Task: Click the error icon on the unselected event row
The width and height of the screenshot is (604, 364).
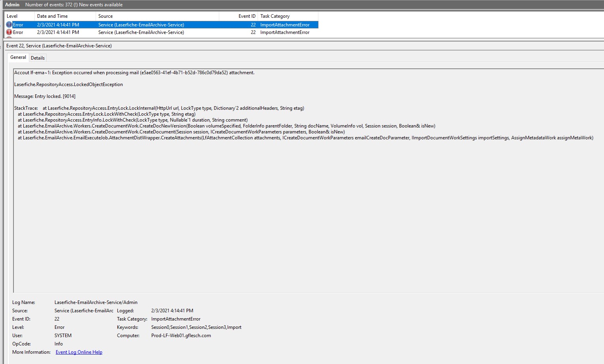Action: click(9, 32)
